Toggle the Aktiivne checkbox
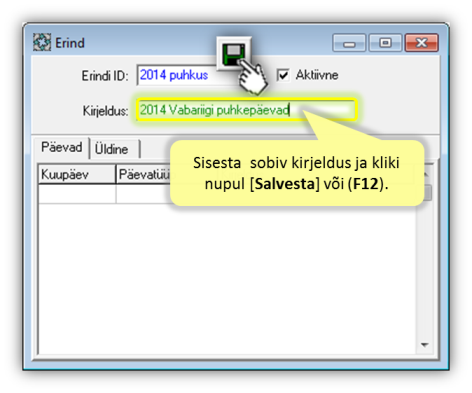This screenshot has height=393, width=472. (283, 75)
